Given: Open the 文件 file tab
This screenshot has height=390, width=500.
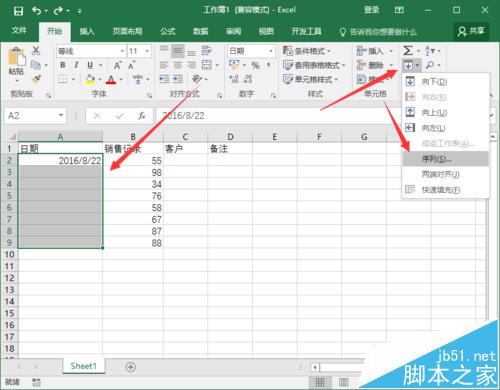Looking at the screenshot, I should [19, 31].
